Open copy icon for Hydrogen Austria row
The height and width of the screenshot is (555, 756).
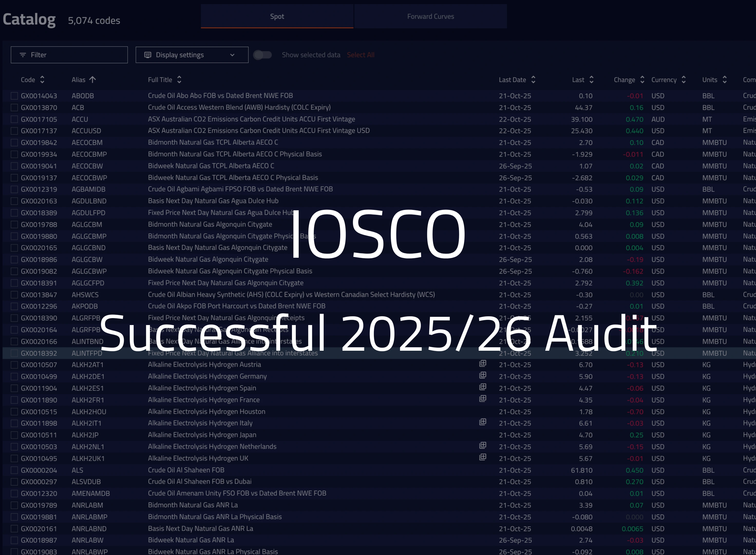point(483,364)
